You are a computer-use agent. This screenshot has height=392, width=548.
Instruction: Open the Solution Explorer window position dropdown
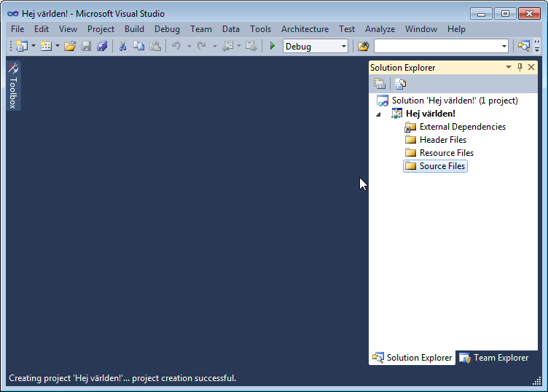coord(509,67)
